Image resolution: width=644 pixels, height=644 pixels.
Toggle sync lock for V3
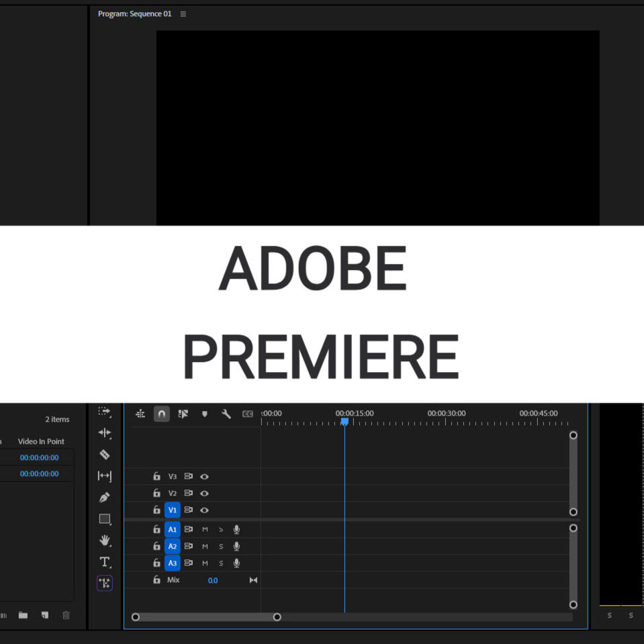pos(189,476)
